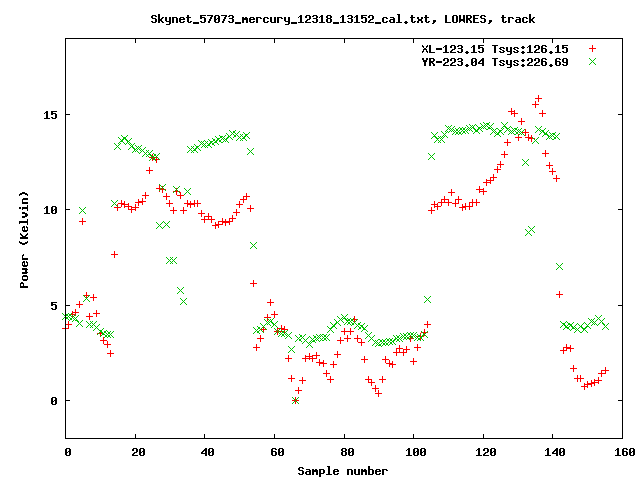Click the Power (Kelvin) y-axis label
This screenshot has width=640, height=480.
(x=24, y=240)
